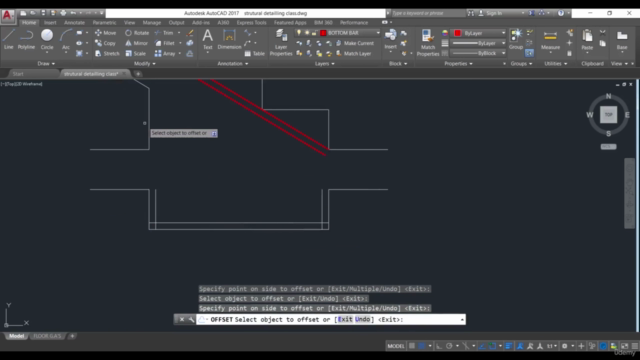Click Match Layer button
640x360 pixels.
coord(353,53)
